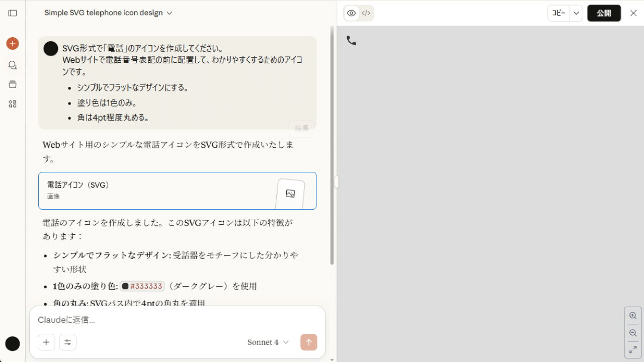Toggle the sidebar panel icon
This screenshot has width=644, height=362.
pos(13,13)
